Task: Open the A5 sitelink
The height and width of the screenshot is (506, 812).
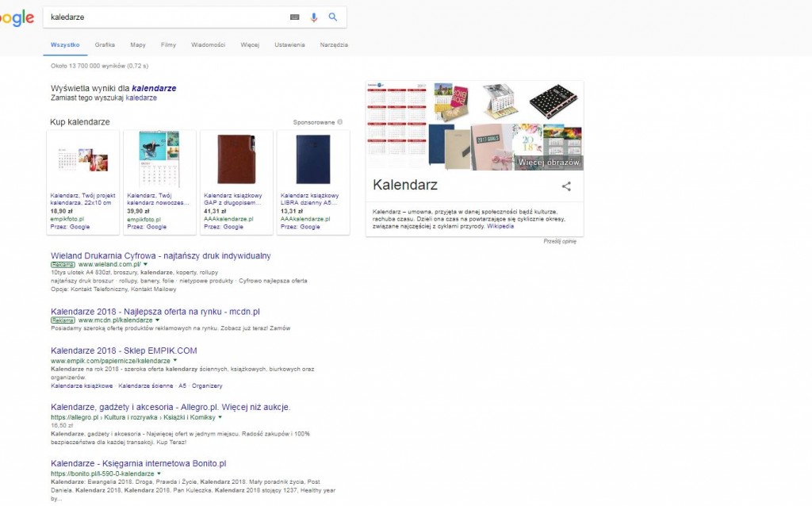Action: [x=182, y=385]
